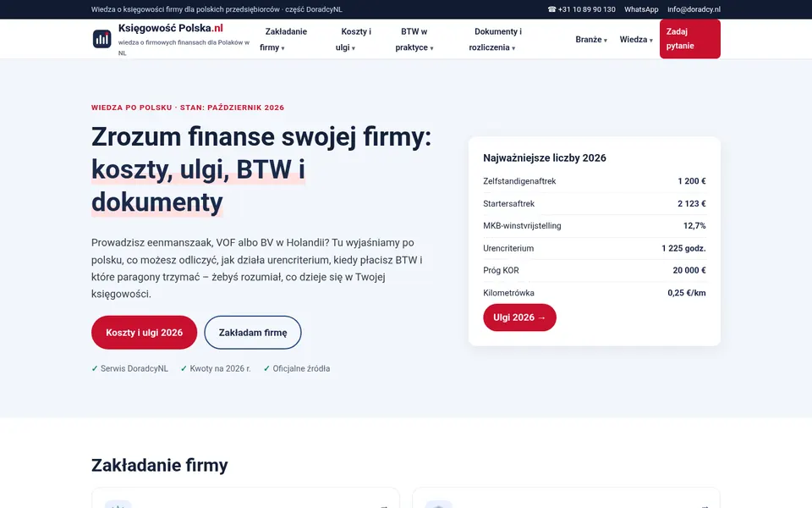This screenshot has width=812, height=508.
Task: Click the 12,7% value
Action: pos(694,225)
